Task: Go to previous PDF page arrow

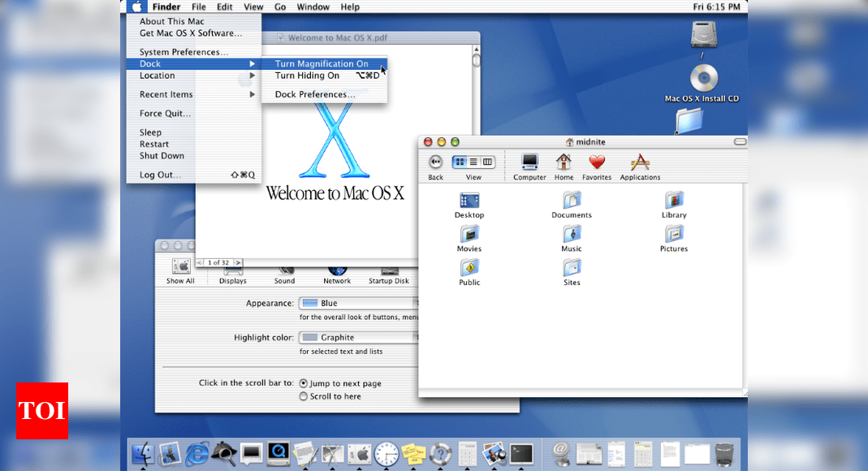Action: [x=200, y=263]
